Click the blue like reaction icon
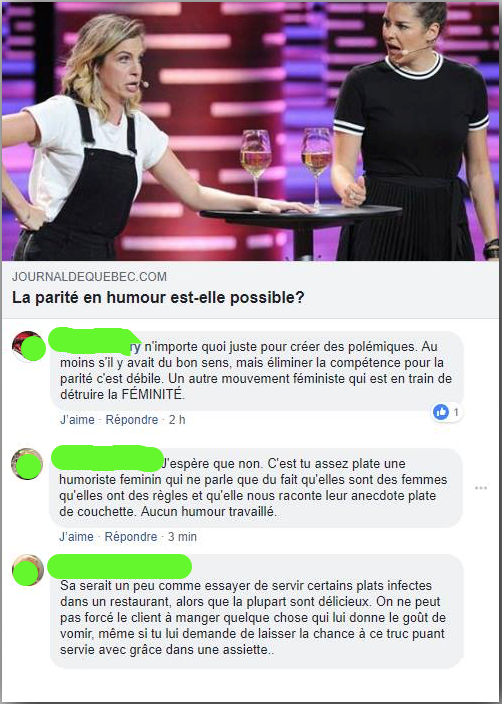This screenshot has height=704, width=502. [x=440, y=412]
